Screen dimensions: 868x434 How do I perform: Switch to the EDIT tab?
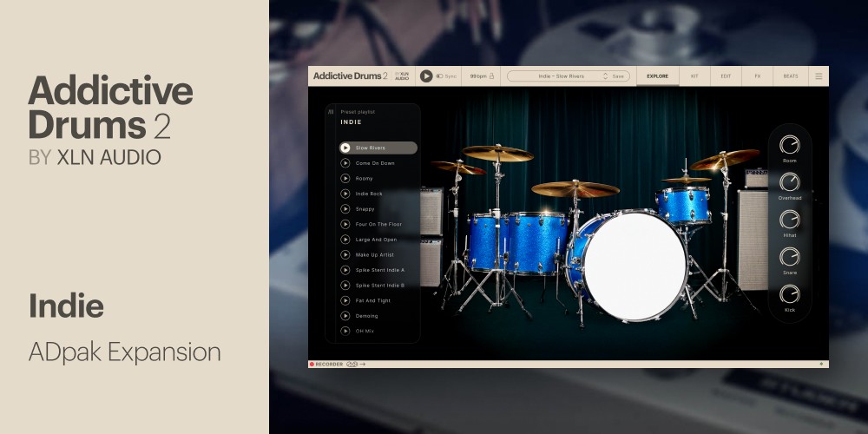pyautogui.click(x=726, y=76)
